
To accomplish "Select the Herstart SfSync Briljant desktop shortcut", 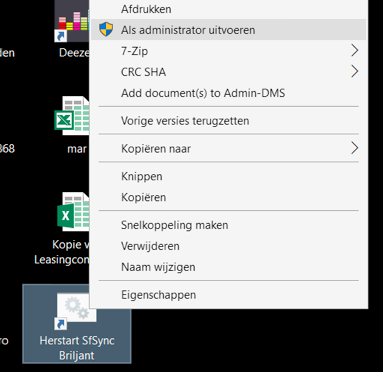I will click(77, 324).
